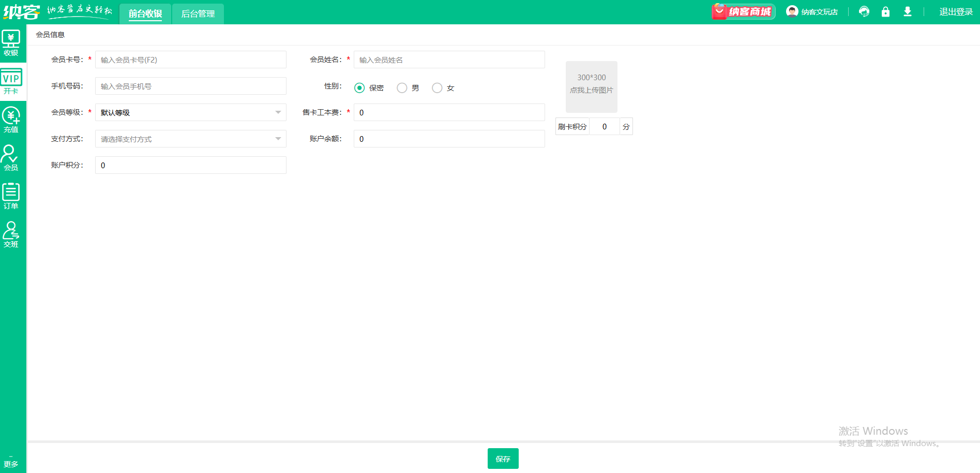Select the VIP 开卡 sidebar icon

[11, 82]
